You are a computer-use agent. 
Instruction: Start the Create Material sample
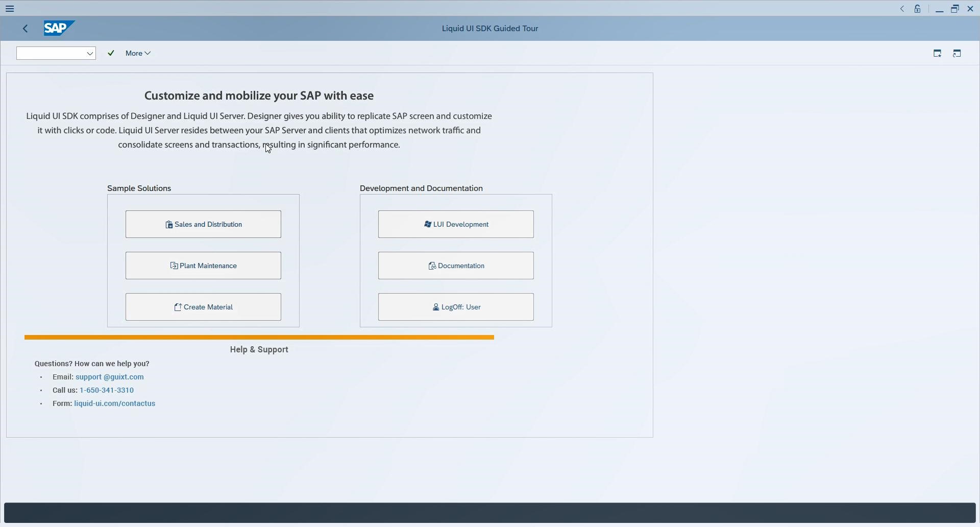(x=203, y=307)
